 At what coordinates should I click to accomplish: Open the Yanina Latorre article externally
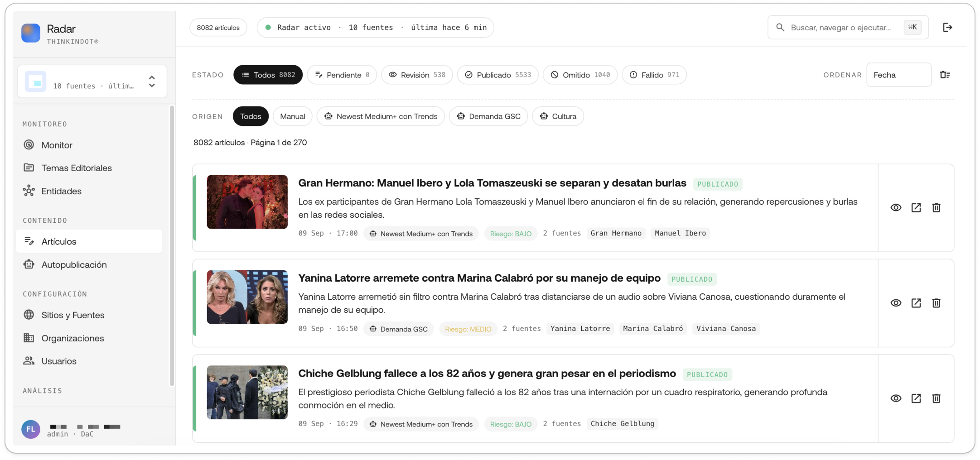click(916, 303)
